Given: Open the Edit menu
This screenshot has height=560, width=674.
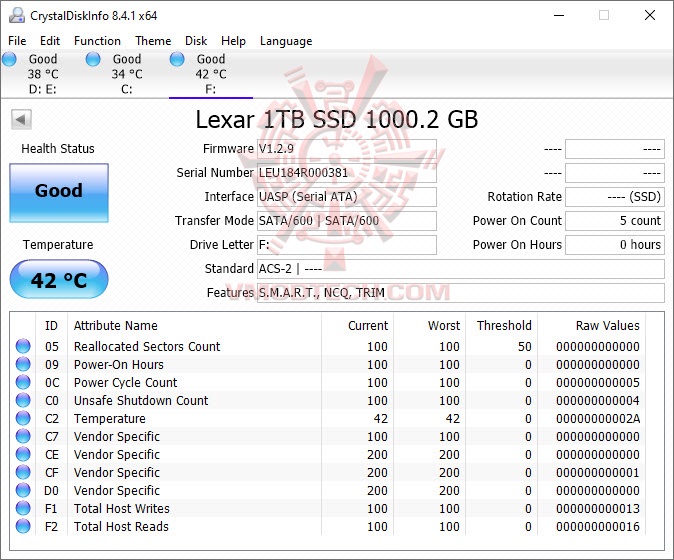Looking at the screenshot, I should 50,41.
